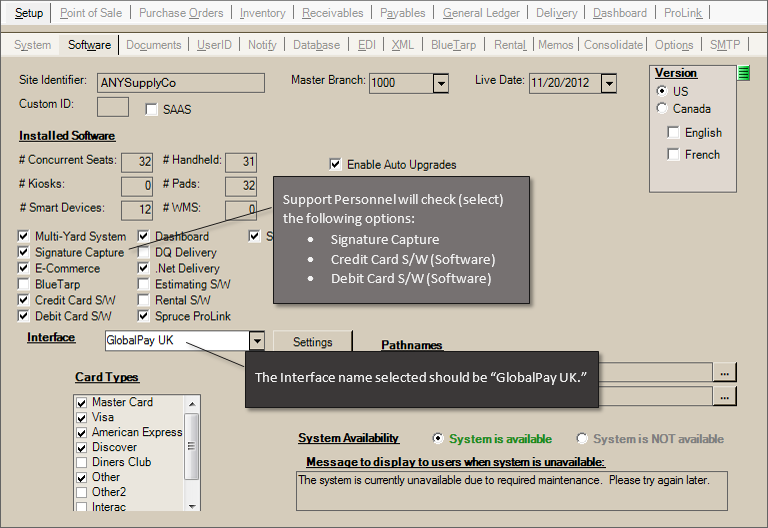Toggle the Spruce ProLink checkbox
768x528 pixels.
[143, 316]
